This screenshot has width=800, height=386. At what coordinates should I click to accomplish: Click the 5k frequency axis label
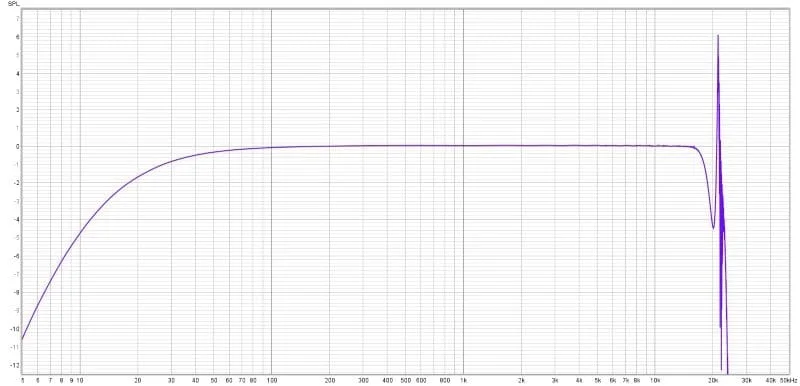coord(597,380)
